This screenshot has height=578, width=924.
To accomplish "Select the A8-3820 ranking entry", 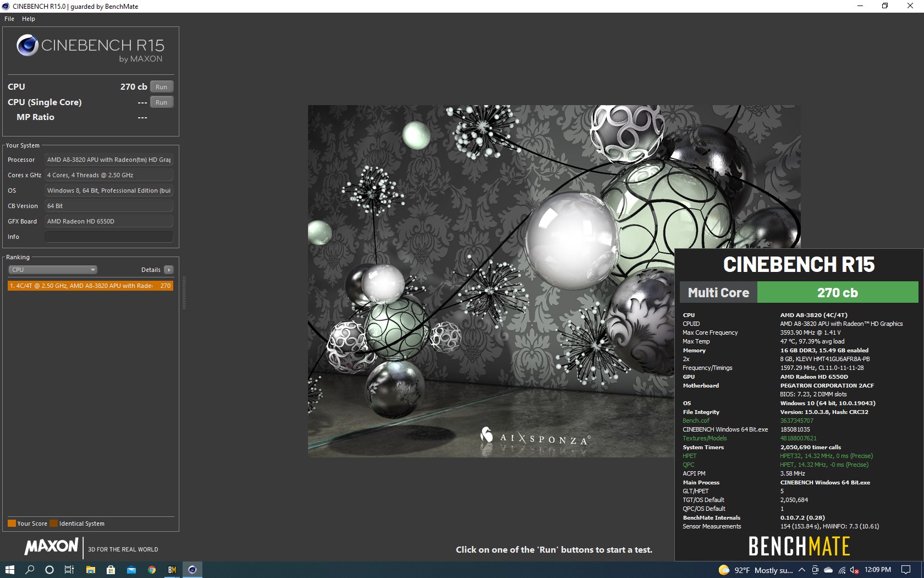I will click(x=90, y=286).
